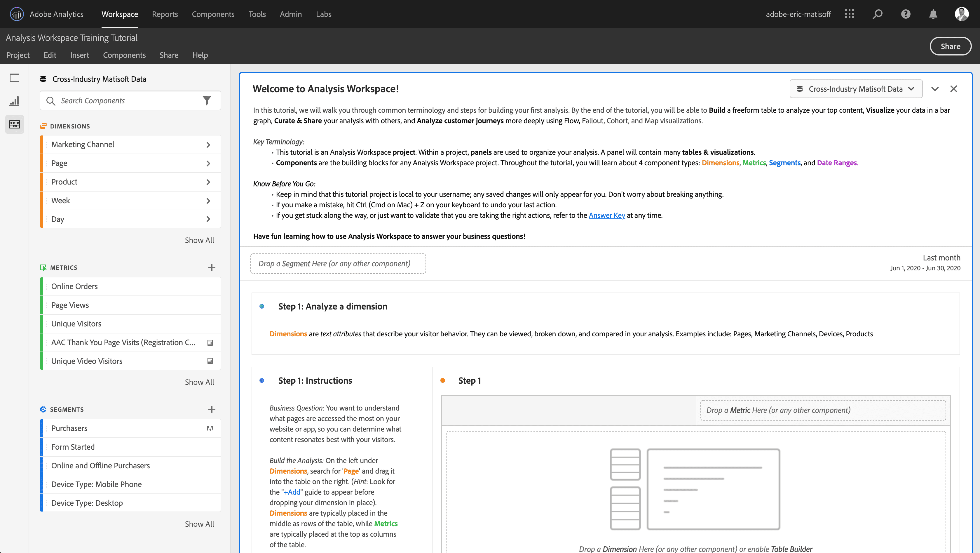Viewport: 980px width, 553px height.
Task: Expand the Marketing Channel dimension
Action: 208,144
